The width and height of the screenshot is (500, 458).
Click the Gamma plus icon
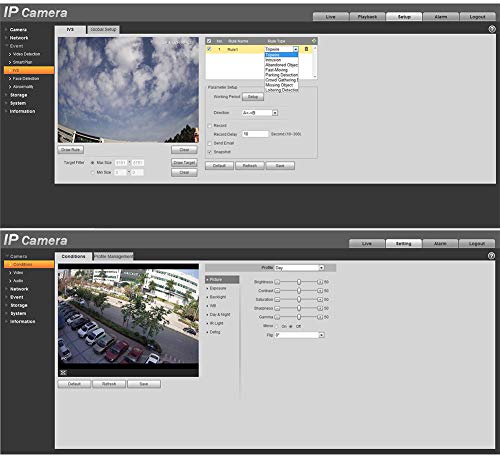(320, 317)
